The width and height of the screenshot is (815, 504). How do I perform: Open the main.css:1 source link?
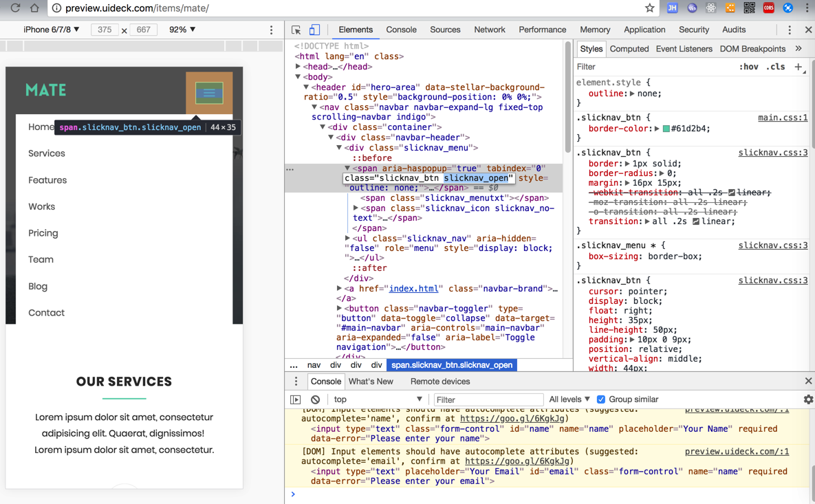pos(782,118)
